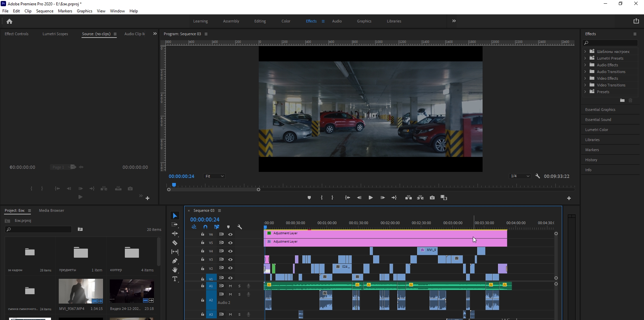This screenshot has height=320, width=644.
Task: Select the Selection tool in timeline toolbar
Action: 175,215
